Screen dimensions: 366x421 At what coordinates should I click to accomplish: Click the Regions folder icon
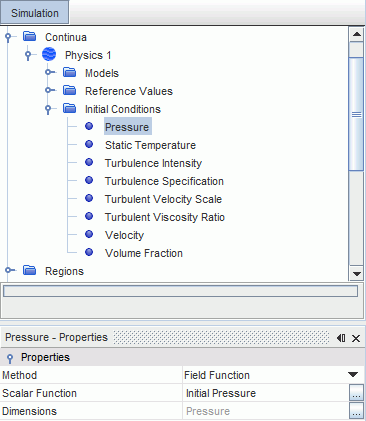tap(30, 270)
